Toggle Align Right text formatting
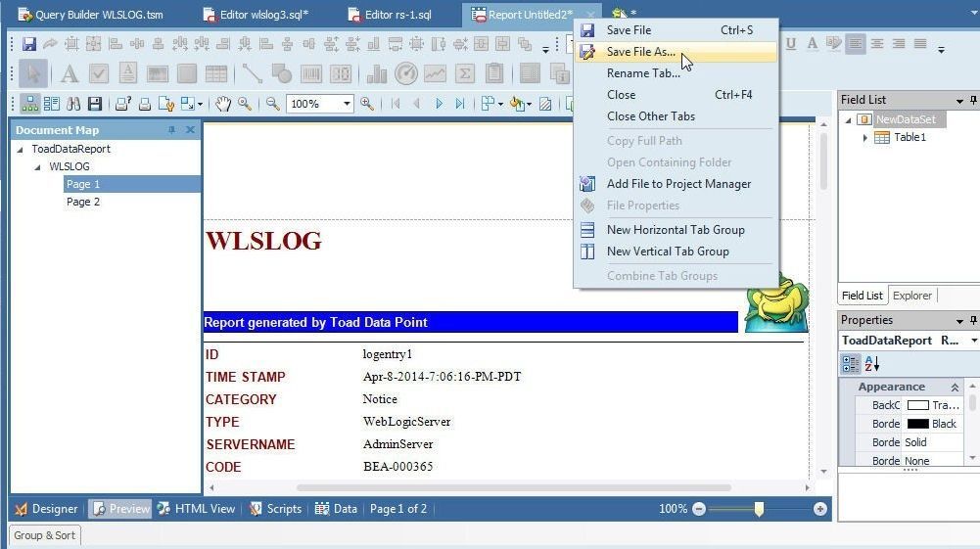This screenshot has width=980, height=549. [x=898, y=44]
